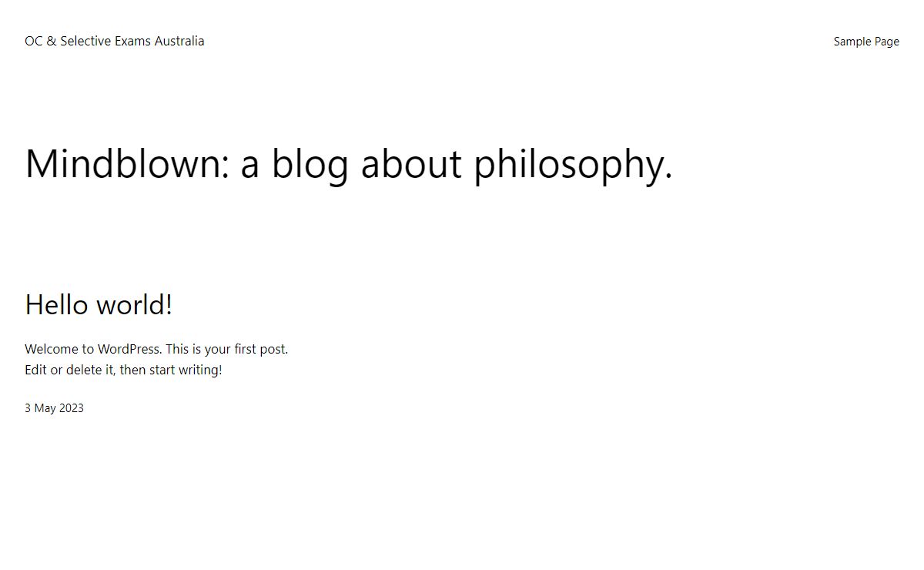Screen dimensions: 924x570
Task: Click the word 'philosophy.' in the heading
Action: (x=573, y=166)
